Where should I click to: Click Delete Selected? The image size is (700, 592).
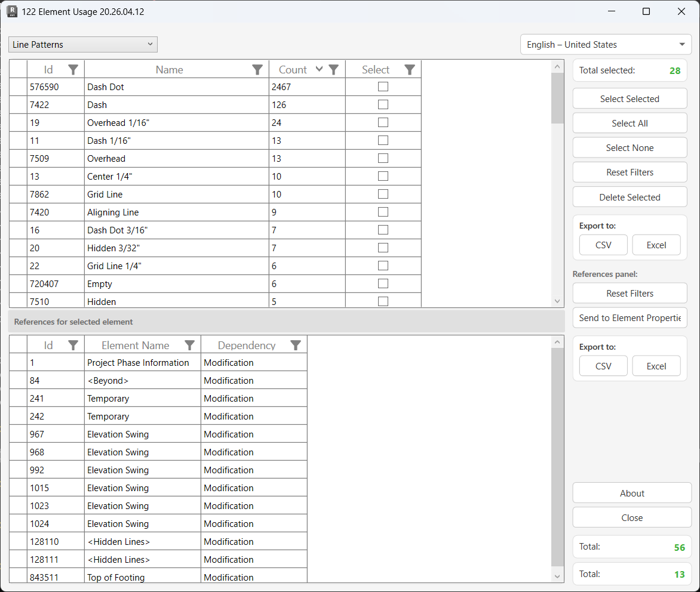coord(630,197)
